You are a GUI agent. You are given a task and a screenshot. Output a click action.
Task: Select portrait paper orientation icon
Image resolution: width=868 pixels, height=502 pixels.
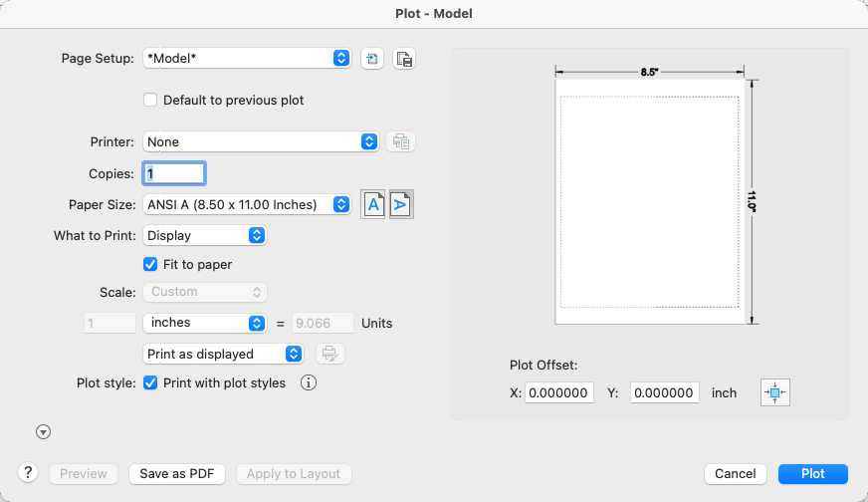(373, 204)
